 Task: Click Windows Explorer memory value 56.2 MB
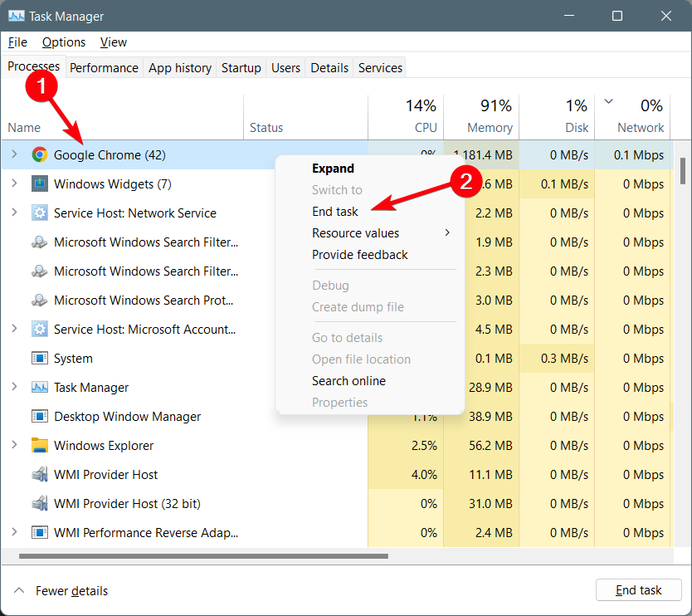[490, 445]
